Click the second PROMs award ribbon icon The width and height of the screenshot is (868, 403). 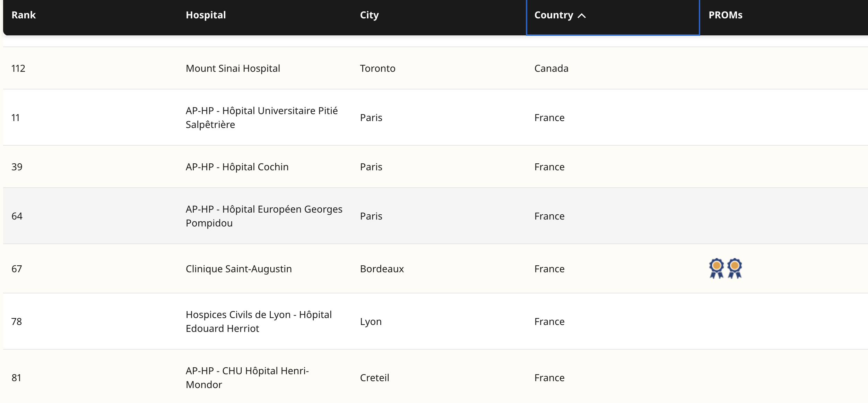point(734,268)
